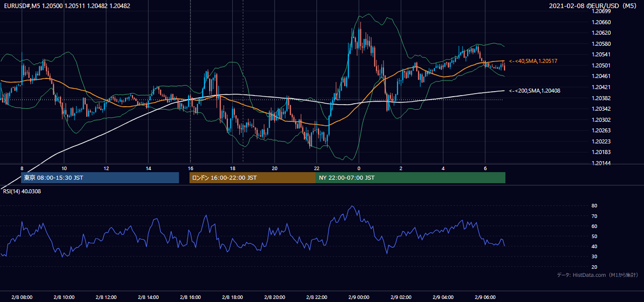The height and width of the screenshot is (302, 644).
Task: Click the 40 SMA label reading 1.20517
Action: tap(533, 61)
